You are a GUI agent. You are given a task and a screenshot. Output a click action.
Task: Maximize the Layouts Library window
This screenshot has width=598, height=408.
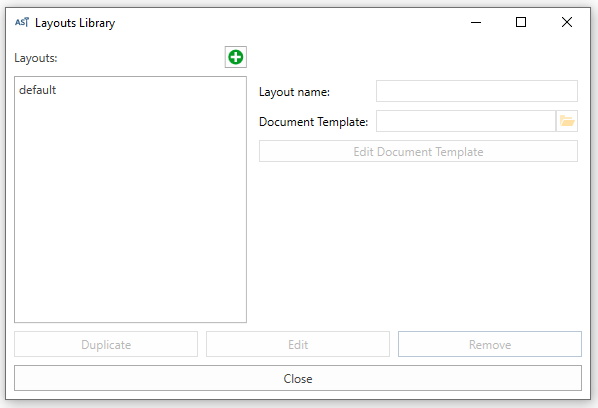point(521,22)
